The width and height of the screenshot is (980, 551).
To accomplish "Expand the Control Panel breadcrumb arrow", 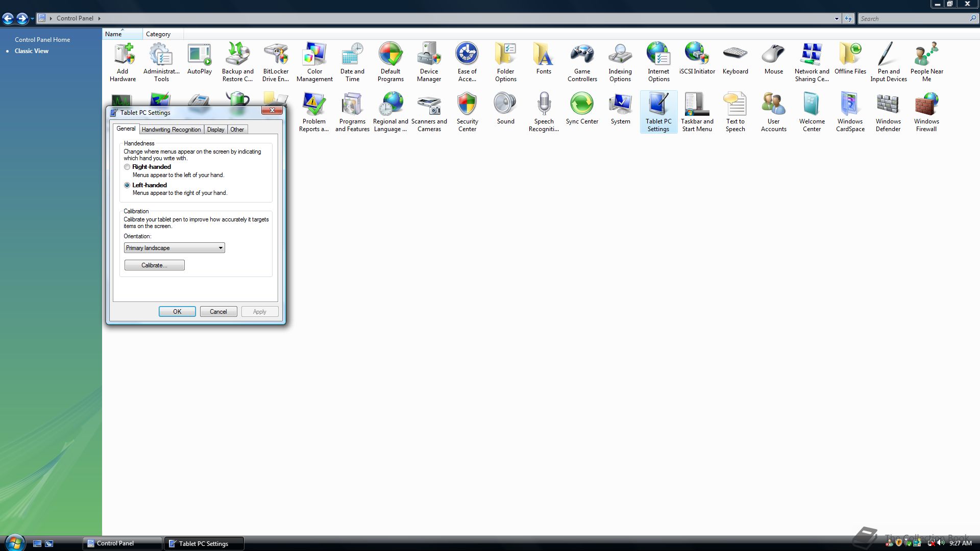I will tap(100, 18).
